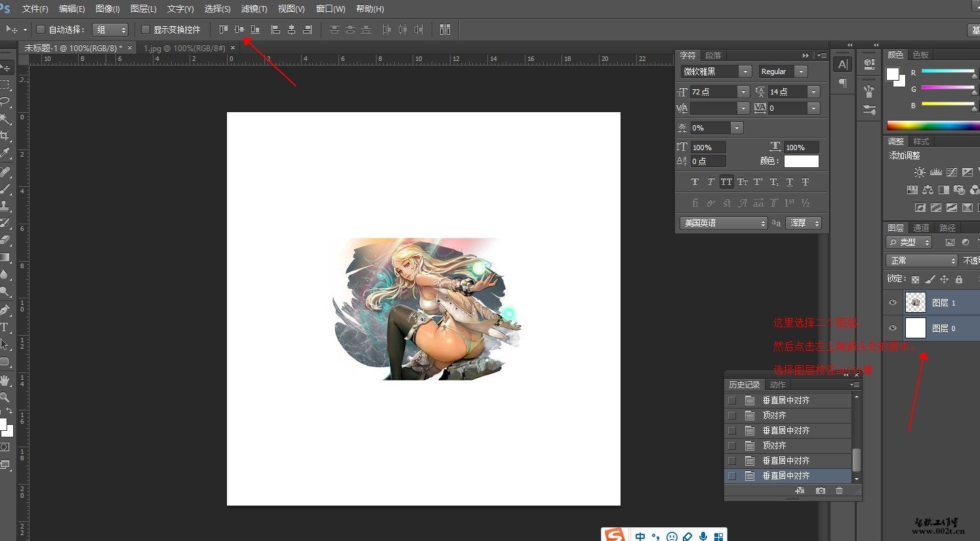This screenshot has height=541, width=980.
Task: Open the 组 auto-select dropdown
Action: 110,30
